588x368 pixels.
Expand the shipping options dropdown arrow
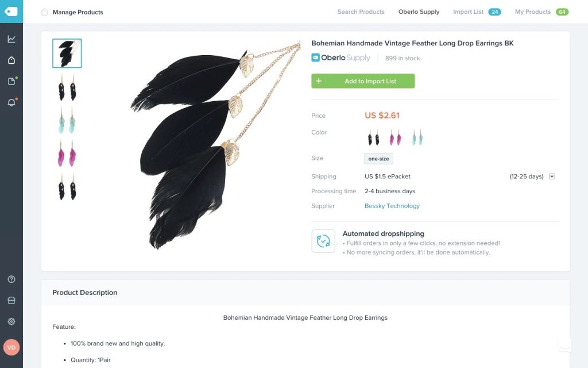tap(552, 177)
